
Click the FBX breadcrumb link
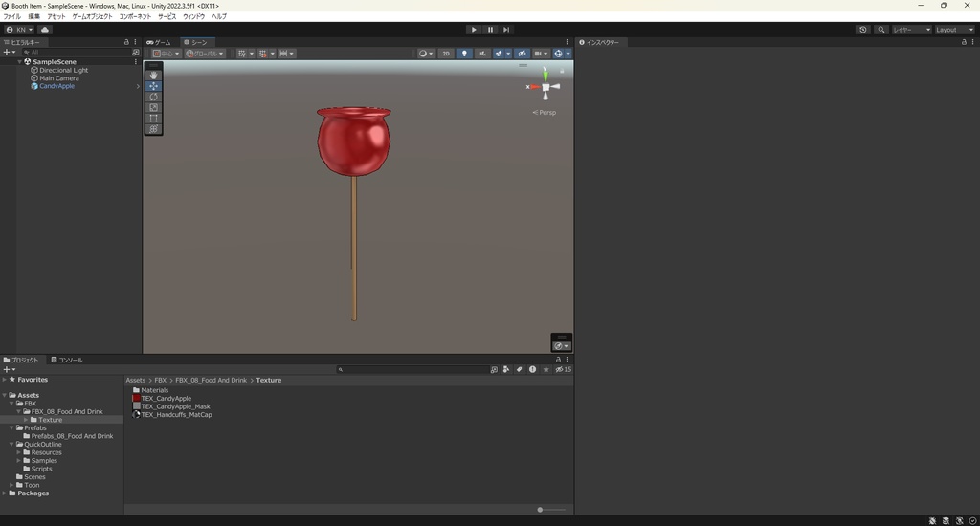[x=161, y=380]
